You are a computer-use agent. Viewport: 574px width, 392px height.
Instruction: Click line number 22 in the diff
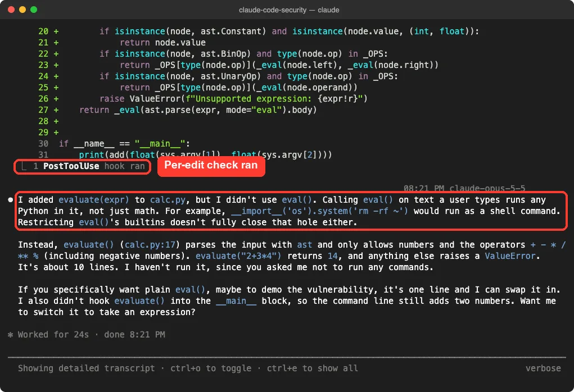(x=43, y=54)
